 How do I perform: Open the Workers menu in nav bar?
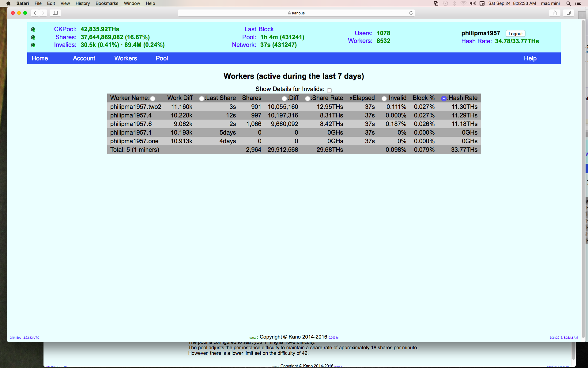[126, 58]
